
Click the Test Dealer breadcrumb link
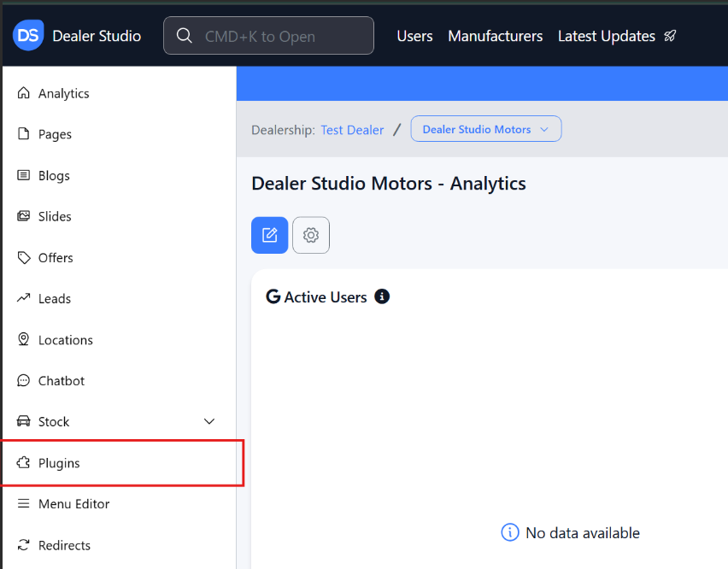(352, 130)
